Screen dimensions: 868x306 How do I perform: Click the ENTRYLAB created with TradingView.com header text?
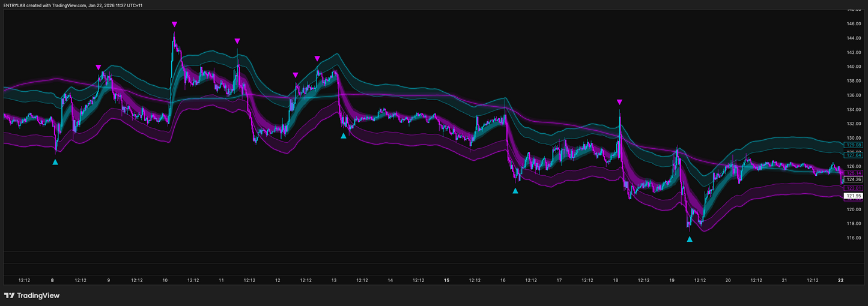[x=73, y=5]
